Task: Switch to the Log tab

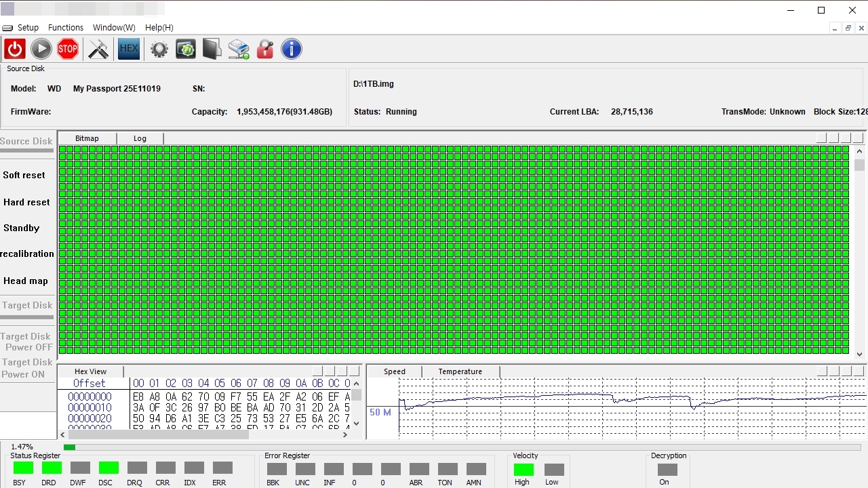Action: pyautogui.click(x=140, y=138)
